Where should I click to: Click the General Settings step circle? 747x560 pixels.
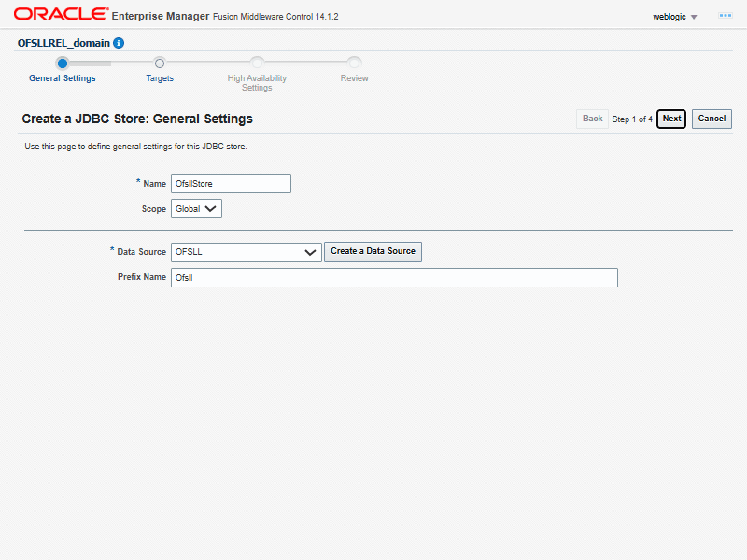[62, 63]
